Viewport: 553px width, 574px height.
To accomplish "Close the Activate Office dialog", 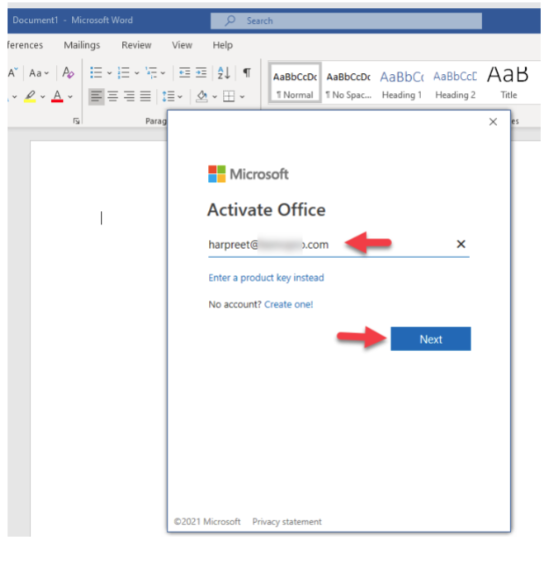I will (493, 122).
